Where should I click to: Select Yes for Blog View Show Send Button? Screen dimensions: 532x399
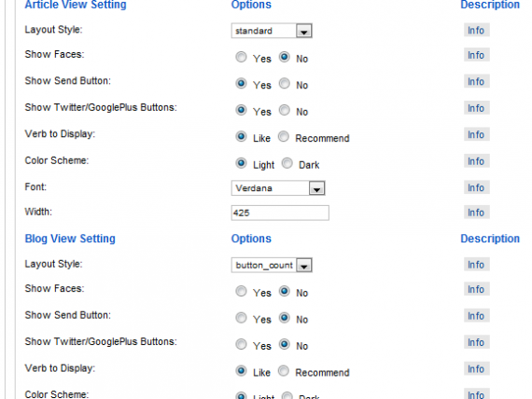coord(241,318)
